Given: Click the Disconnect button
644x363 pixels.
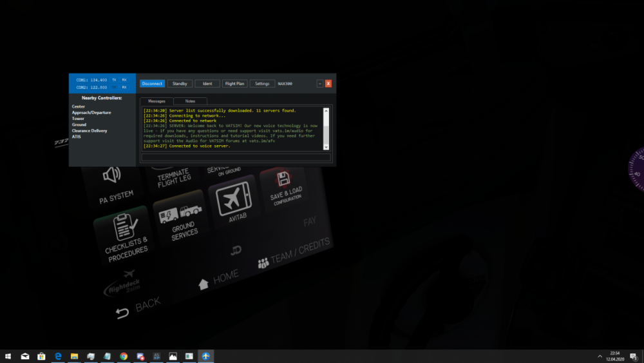Looking at the screenshot, I should coord(153,84).
